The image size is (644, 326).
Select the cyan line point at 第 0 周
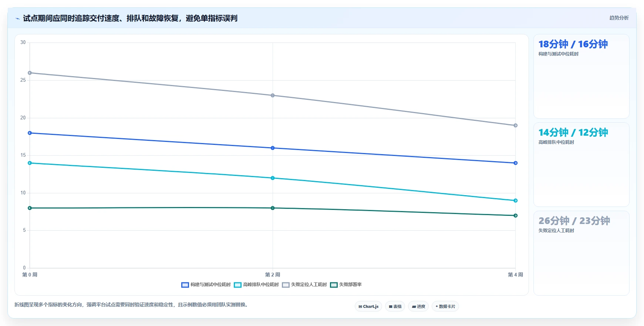coord(30,163)
